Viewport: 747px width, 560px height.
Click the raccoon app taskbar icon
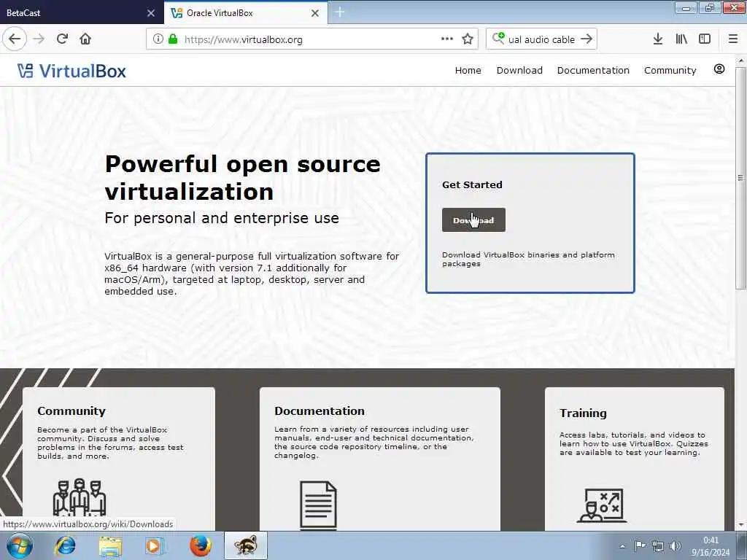click(x=246, y=545)
